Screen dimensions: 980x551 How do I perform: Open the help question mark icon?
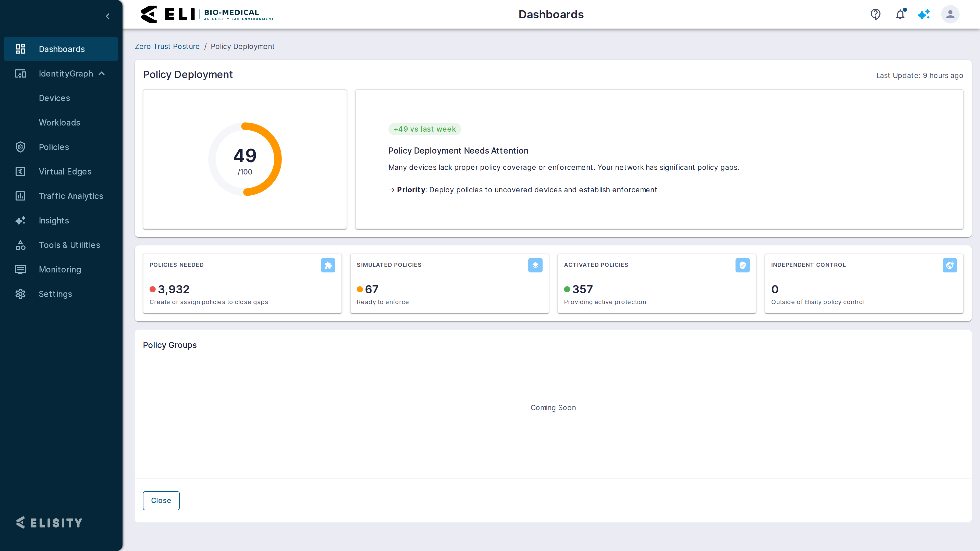[x=875, y=15]
